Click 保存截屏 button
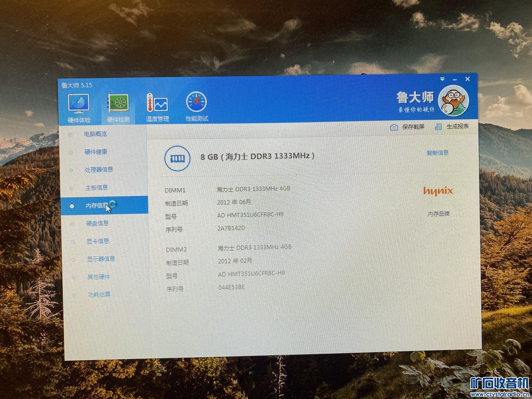This screenshot has height=399, width=532. (x=413, y=127)
